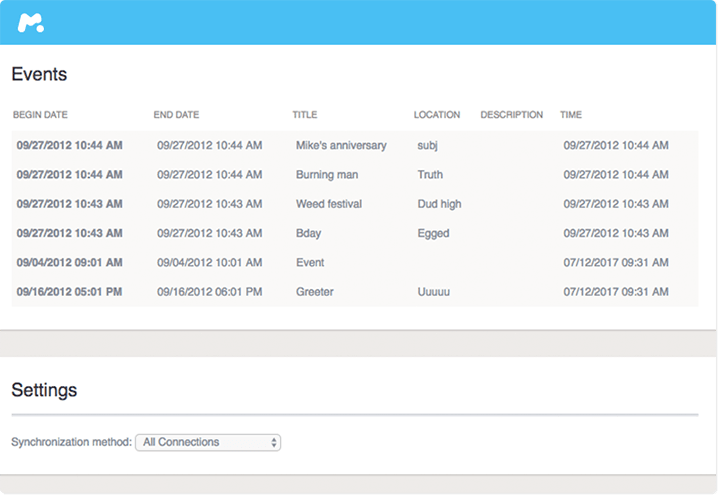The height and width of the screenshot is (495, 718).
Task: Click time cell of Burning man row
Action: point(616,175)
